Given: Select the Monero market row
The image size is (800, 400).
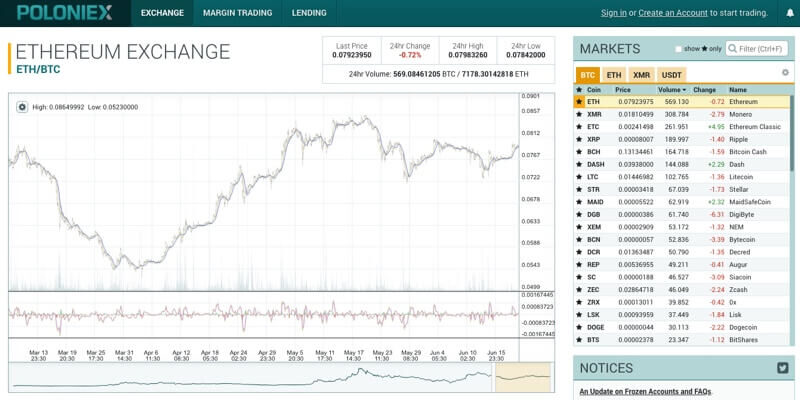Looking at the screenshot, I should pos(683,114).
